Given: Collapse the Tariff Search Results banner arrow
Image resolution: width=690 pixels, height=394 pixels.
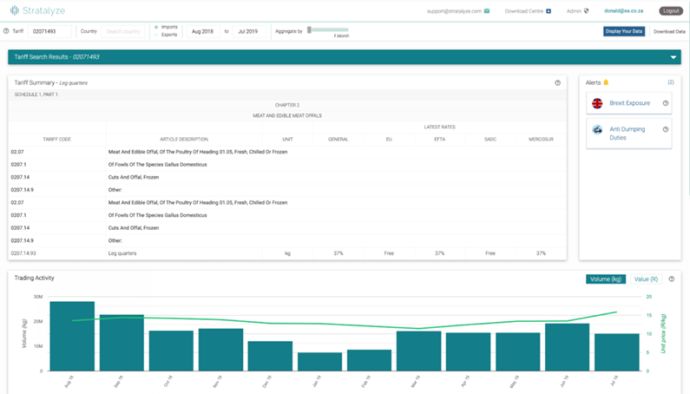Looking at the screenshot, I should coord(673,57).
